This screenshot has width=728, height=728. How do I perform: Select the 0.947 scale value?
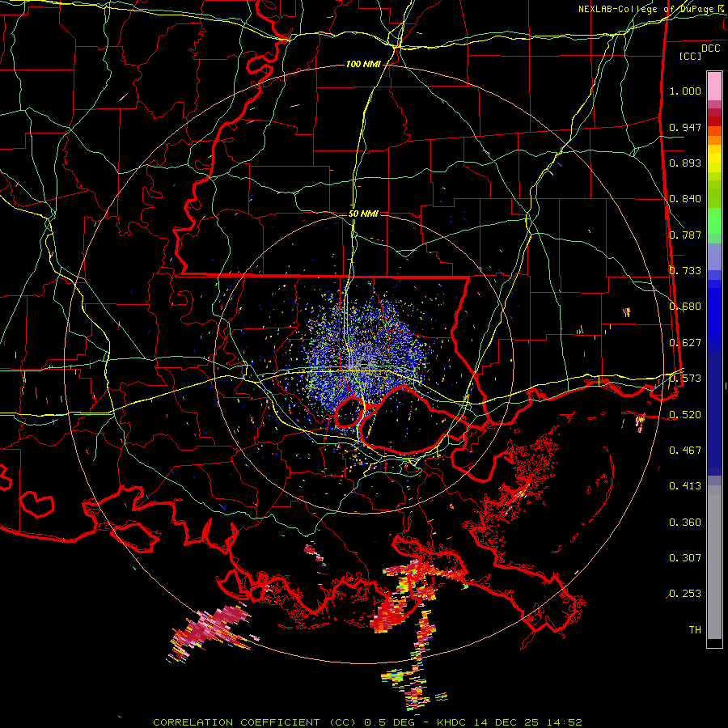coord(685,127)
